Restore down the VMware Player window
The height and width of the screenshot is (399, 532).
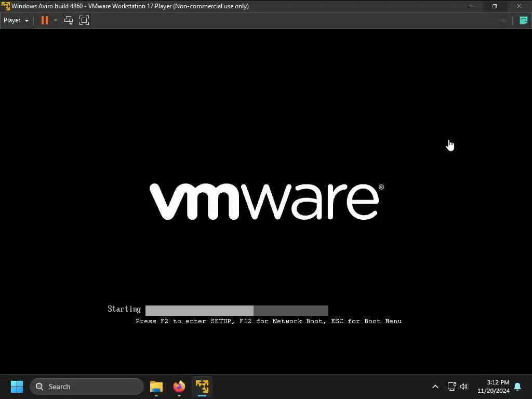[x=495, y=6]
